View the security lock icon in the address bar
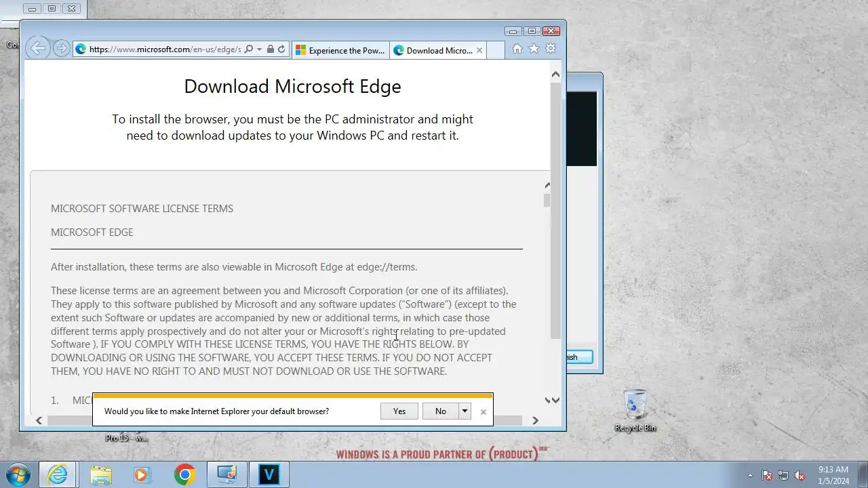868x488 pixels. point(271,49)
